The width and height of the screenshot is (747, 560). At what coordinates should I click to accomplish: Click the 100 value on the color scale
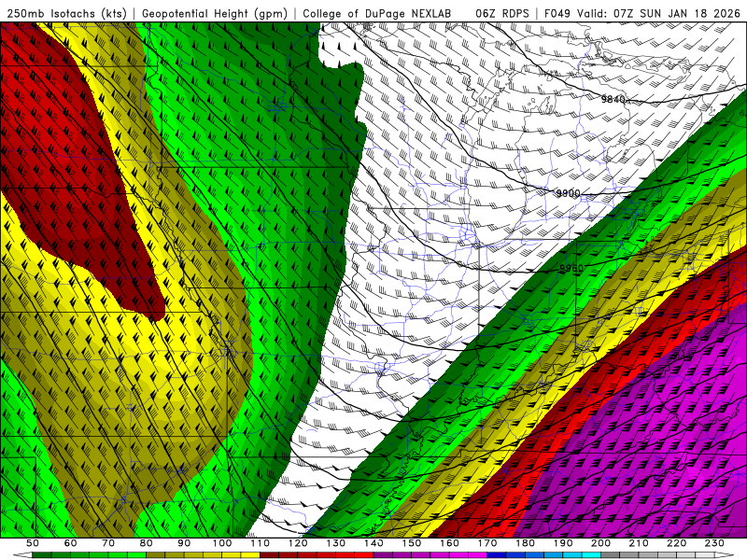(x=222, y=543)
